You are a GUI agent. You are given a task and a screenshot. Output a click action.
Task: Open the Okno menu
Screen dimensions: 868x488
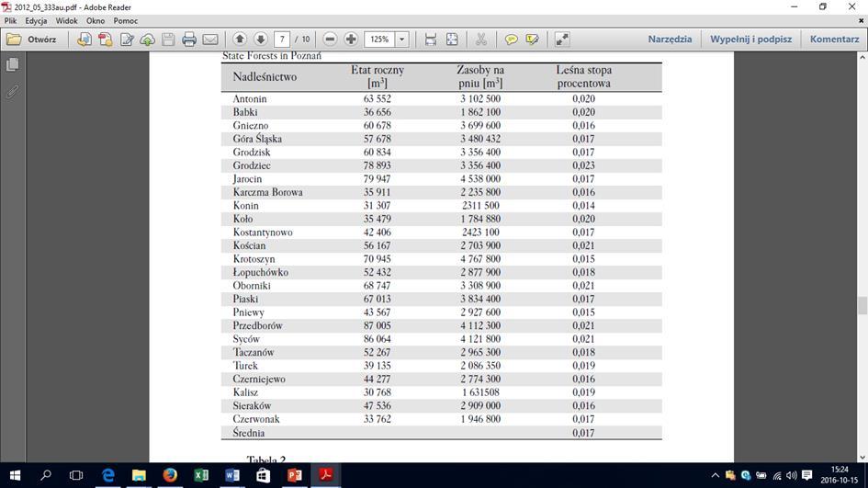tap(96, 20)
